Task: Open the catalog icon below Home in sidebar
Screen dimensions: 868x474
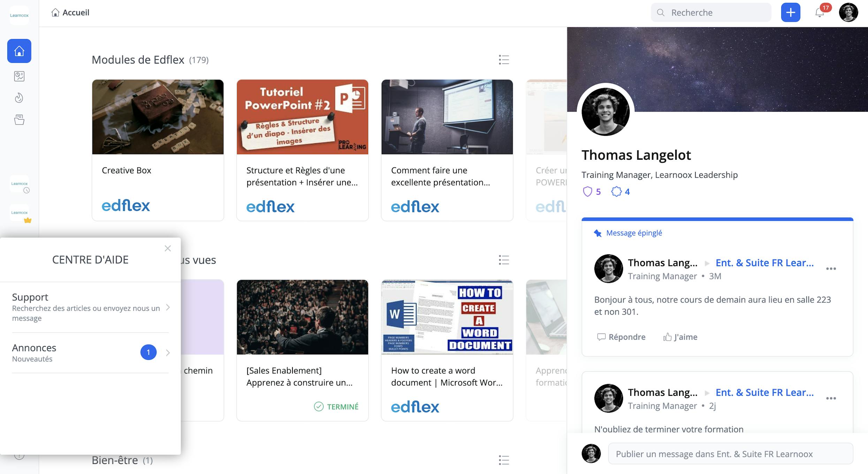Action: 19,76
